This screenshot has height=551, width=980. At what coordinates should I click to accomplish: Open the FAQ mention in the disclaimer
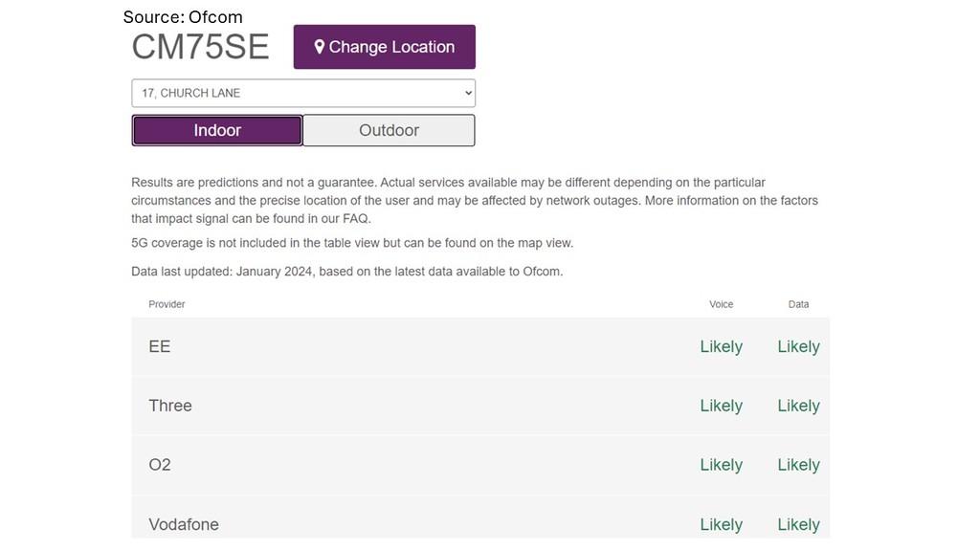click(356, 219)
